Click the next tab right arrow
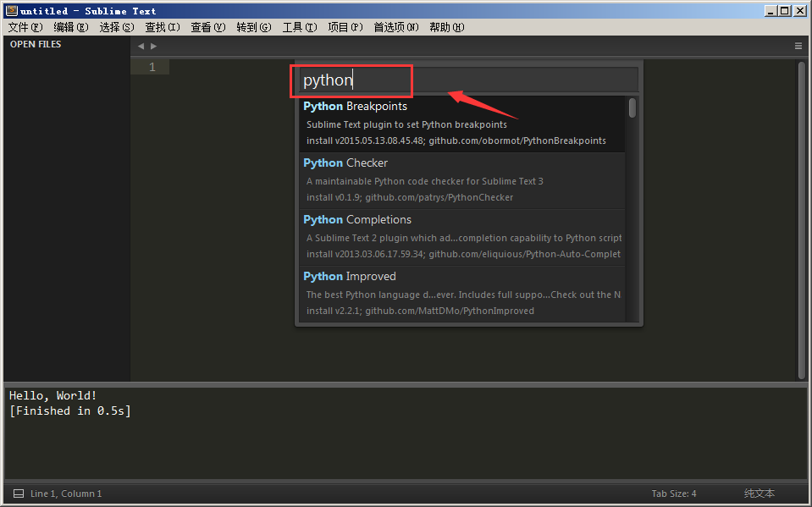This screenshot has height=507, width=812. pos(154,46)
